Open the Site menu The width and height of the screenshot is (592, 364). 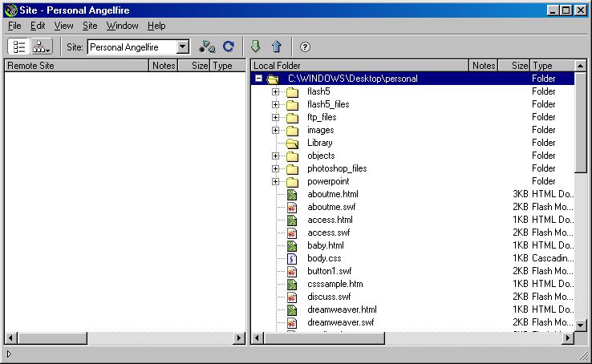(x=90, y=26)
